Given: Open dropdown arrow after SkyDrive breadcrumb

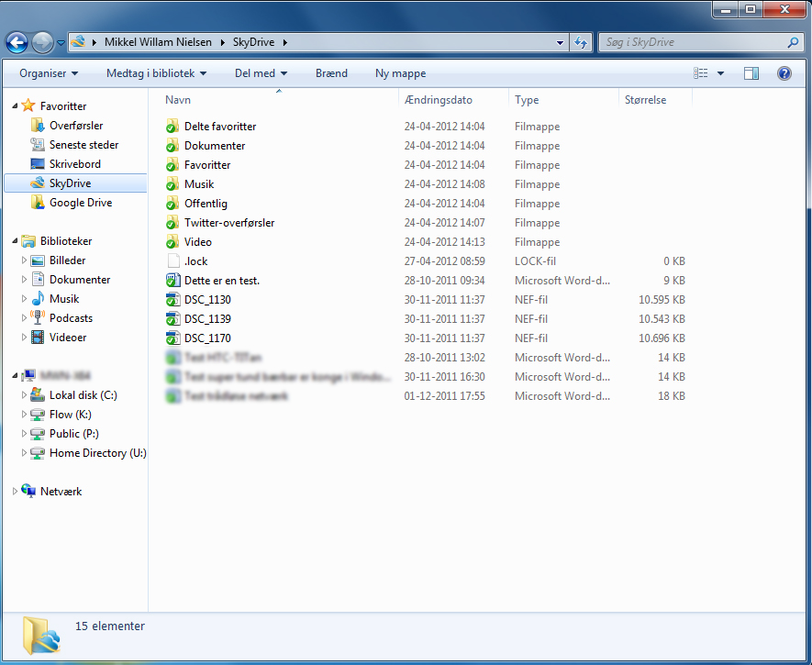Looking at the screenshot, I should [x=284, y=42].
